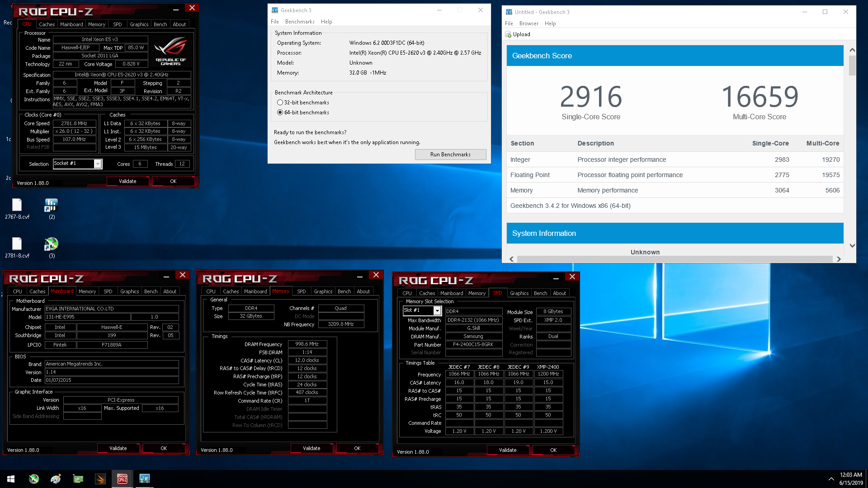868x488 pixels.
Task: Open the orange 3DMark icon in taskbar
Action: pos(100,479)
